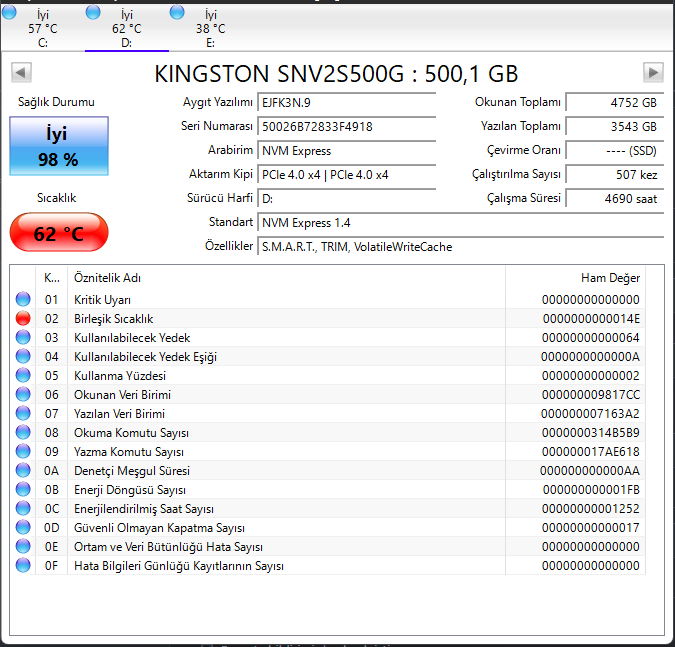Click raw value 00000007163A2
The height and width of the screenshot is (647, 675).
(590, 414)
